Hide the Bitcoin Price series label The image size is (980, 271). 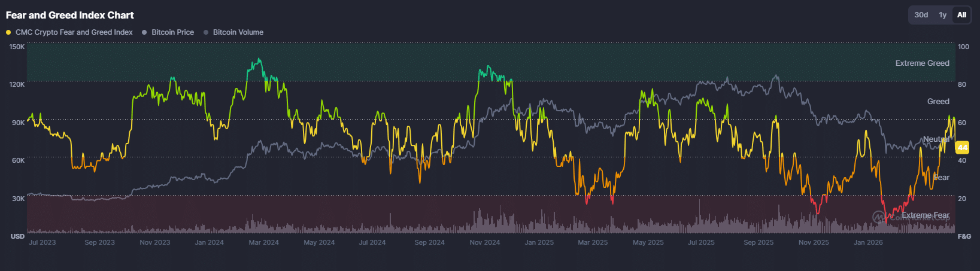click(x=172, y=32)
